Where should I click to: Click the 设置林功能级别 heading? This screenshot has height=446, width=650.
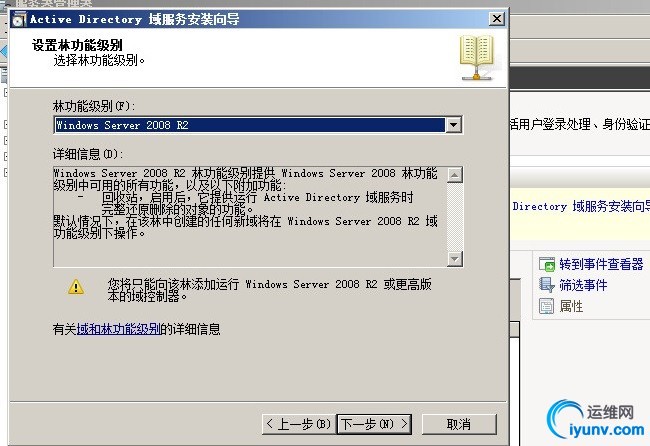point(77,45)
